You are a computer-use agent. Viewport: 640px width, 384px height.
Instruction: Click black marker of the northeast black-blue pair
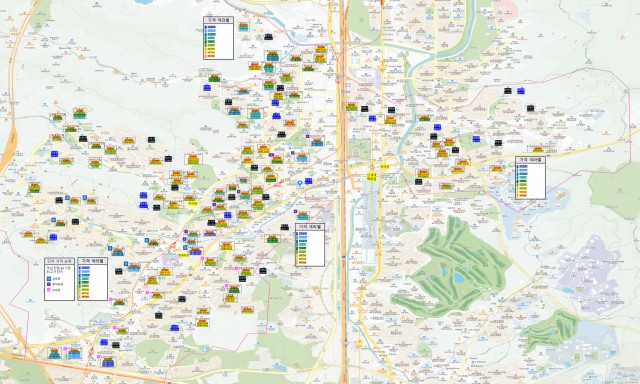pyautogui.click(x=508, y=91)
